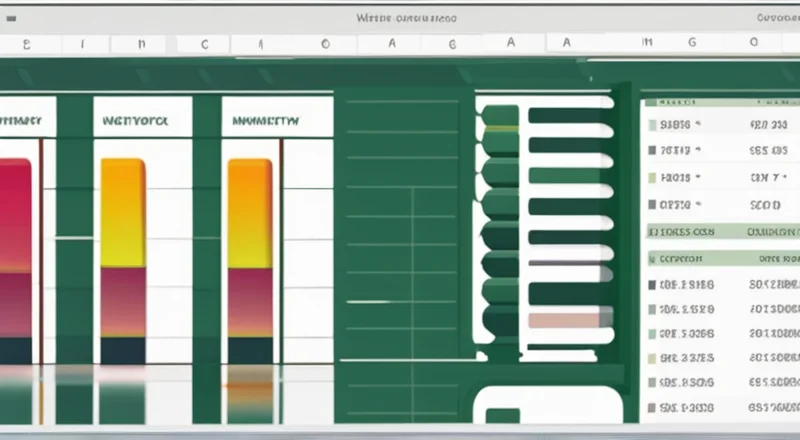800x440 pixels.
Task: Click the top-right title bar text label
Action: [x=777, y=18]
